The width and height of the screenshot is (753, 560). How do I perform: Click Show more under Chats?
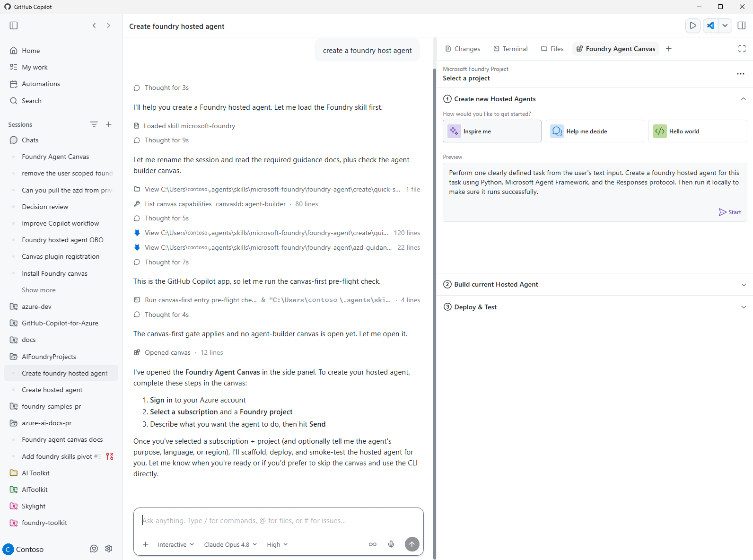pos(39,290)
